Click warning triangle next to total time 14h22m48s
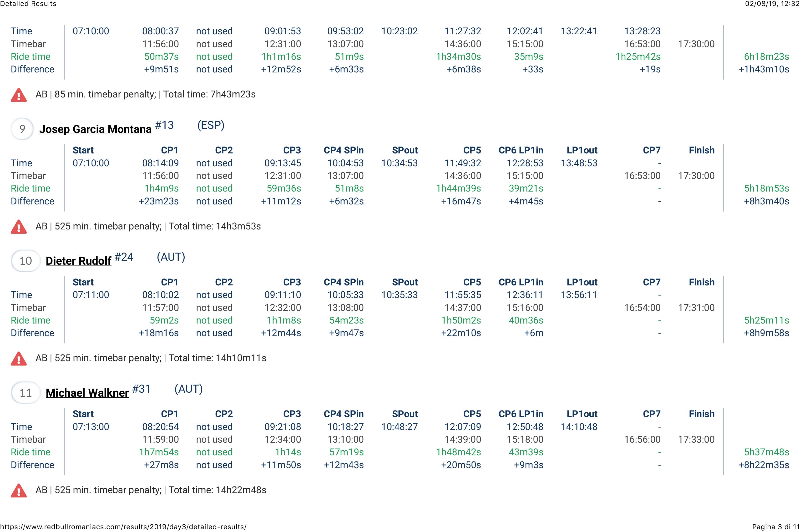Screen dimensions: 800x532 19,491
